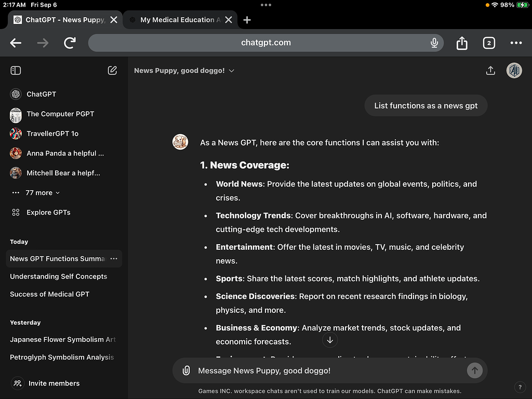The height and width of the screenshot is (399, 532).
Task: Open Explore GPTs
Action: coord(64,212)
